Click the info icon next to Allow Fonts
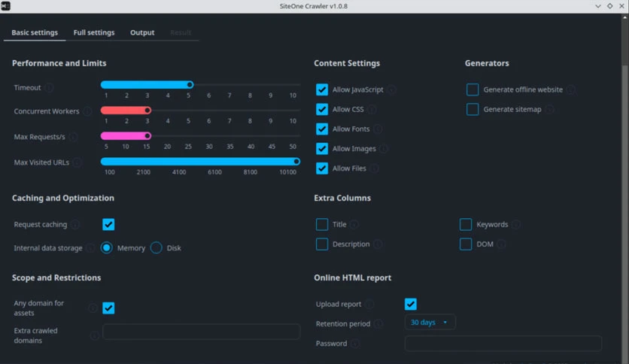Viewport: 629px width, 364px height. pos(378,129)
